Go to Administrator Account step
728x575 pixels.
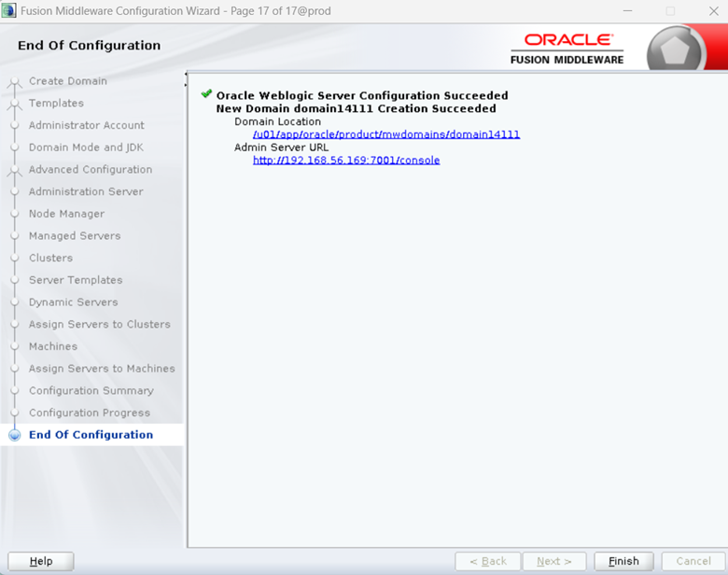point(87,125)
